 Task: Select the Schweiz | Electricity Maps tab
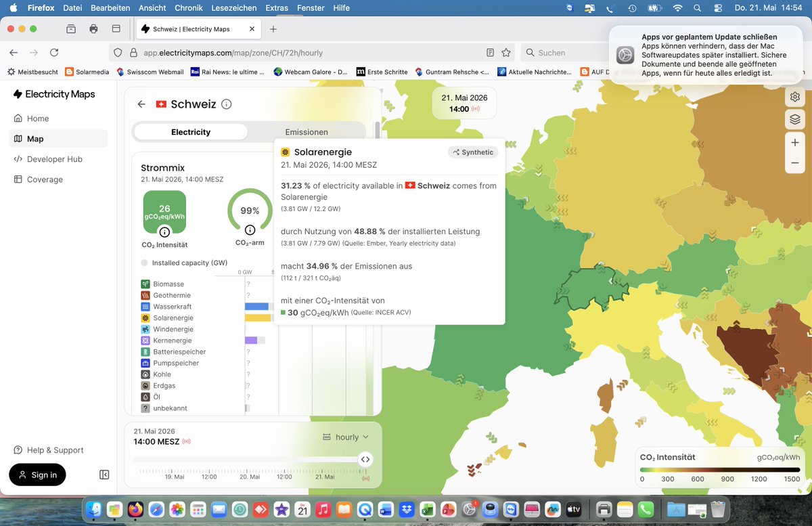[198, 29]
